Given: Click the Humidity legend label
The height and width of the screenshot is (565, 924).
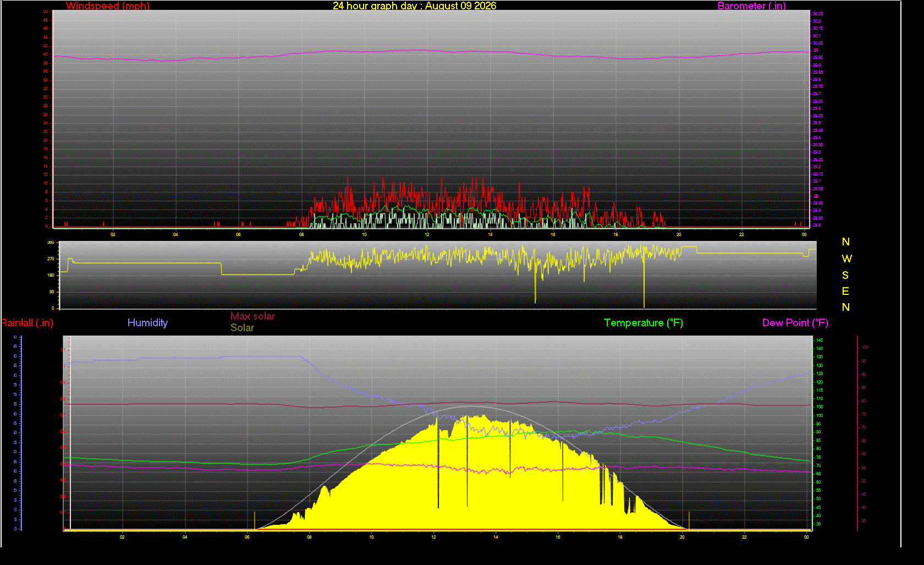Looking at the screenshot, I should click(x=147, y=323).
